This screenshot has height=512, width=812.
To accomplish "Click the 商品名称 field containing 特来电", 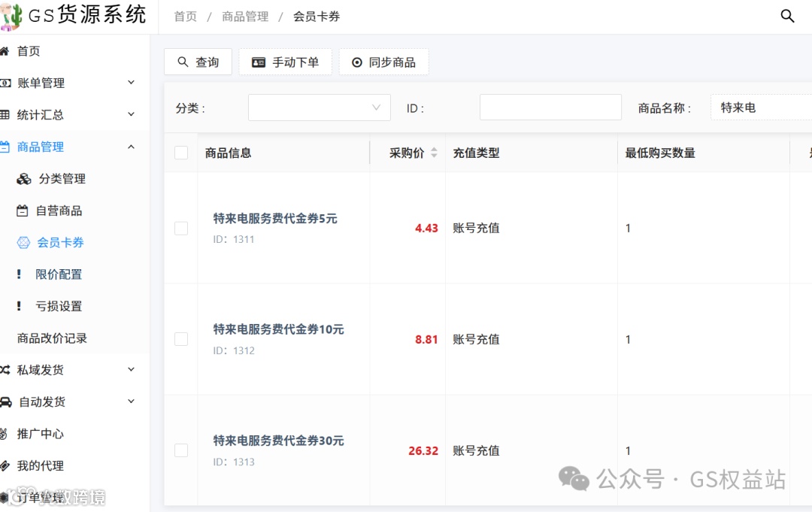I will click(x=761, y=108).
